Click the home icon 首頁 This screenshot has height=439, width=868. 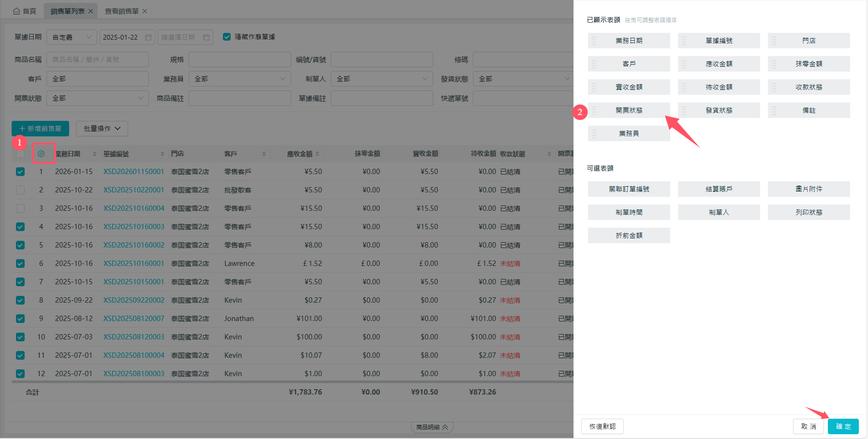(x=17, y=11)
